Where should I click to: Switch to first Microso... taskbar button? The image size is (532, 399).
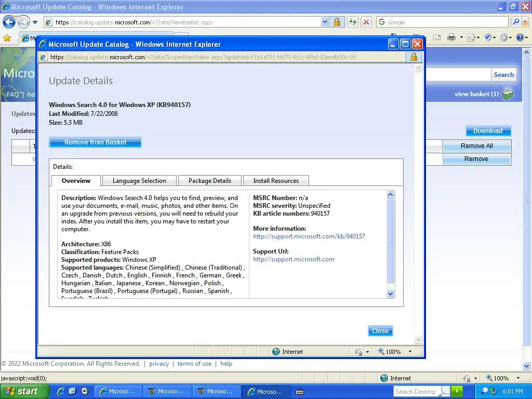[117, 392]
